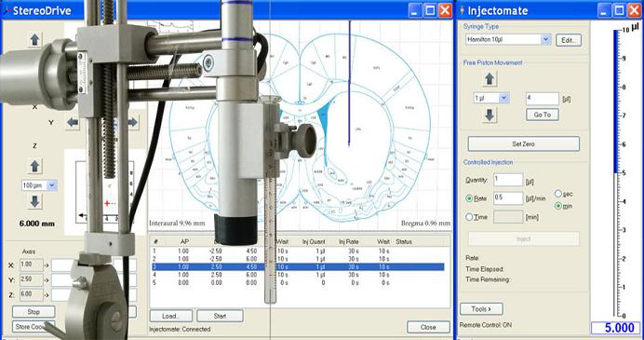This screenshot has width=644, height=340.
Task: Select injection row 4 in the table
Action: pyautogui.click(x=296, y=275)
